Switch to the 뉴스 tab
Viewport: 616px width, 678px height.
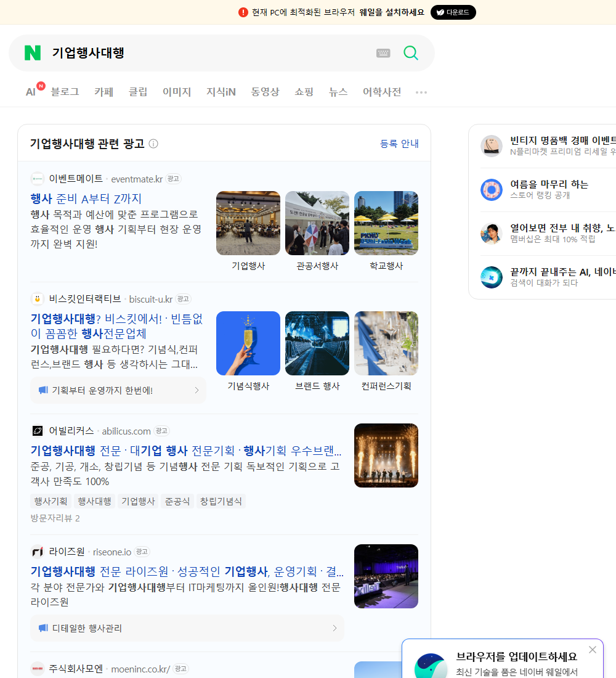click(338, 92)
